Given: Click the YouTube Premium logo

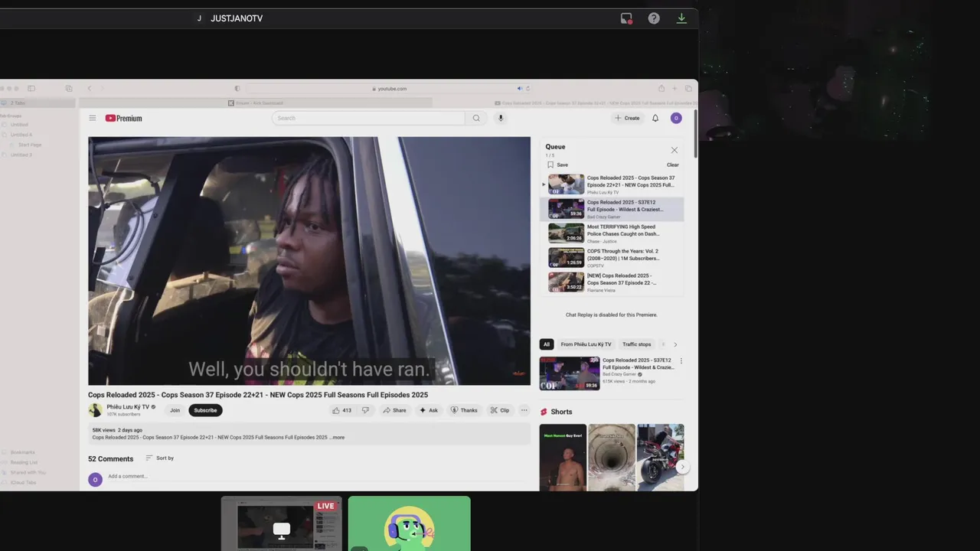Looking at the screenshot, I should click(124, 118).
